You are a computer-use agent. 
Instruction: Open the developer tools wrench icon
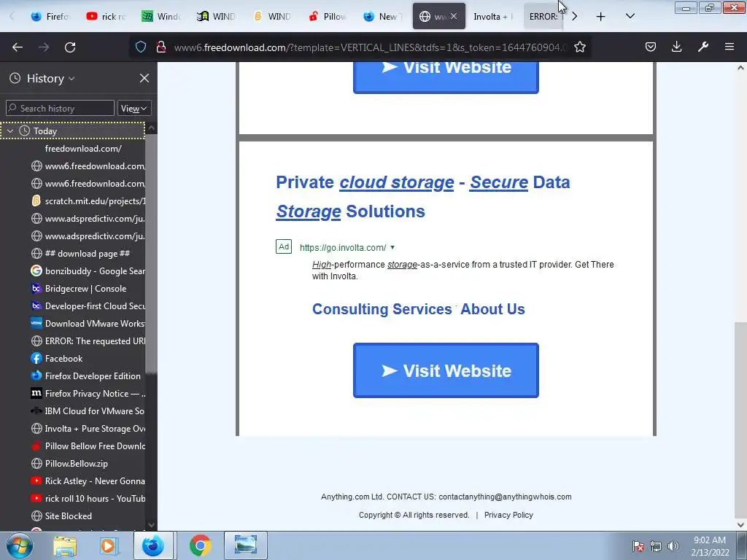703,47
